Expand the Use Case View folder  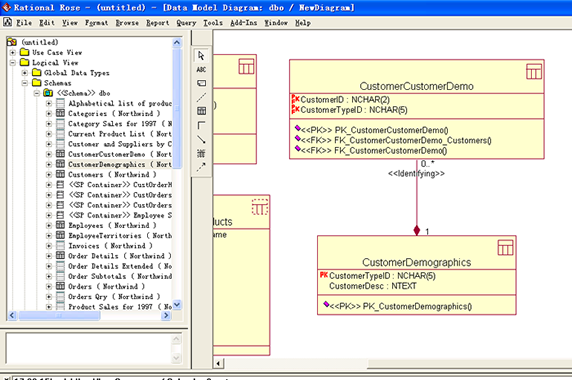coord(13,53)
